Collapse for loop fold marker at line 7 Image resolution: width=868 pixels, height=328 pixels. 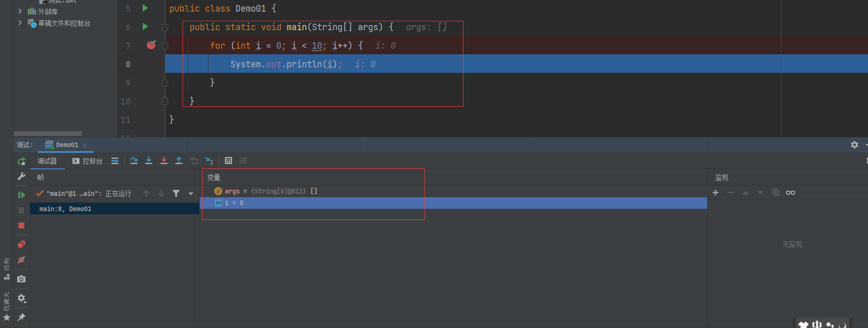pos(165,46)
